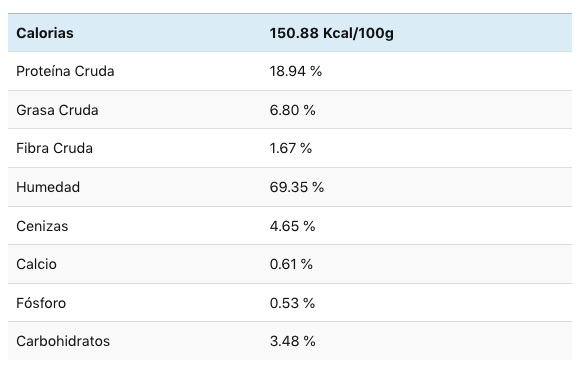
Task: Click the Fósforo row label
Action: tap(41, 303)
